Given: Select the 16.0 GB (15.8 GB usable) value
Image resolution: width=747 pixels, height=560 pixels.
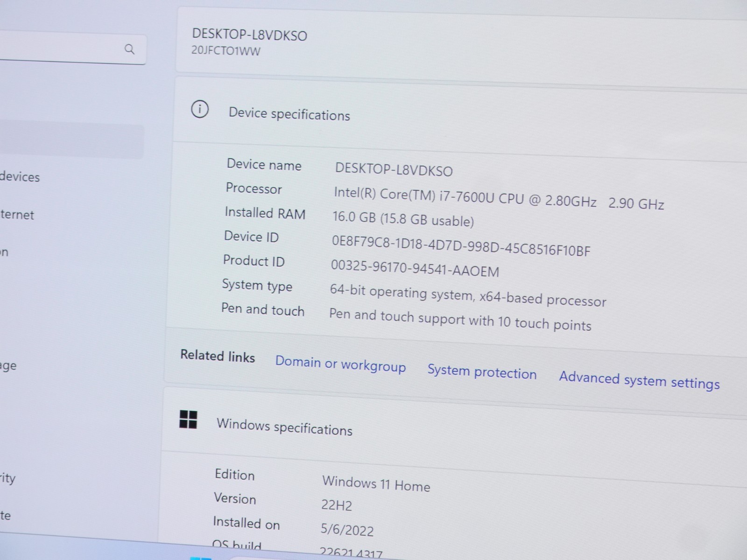Looking at the screenshot, I should [403, 218].
